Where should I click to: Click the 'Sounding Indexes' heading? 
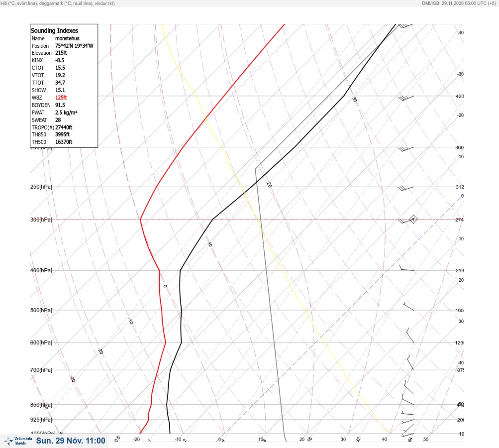pyautogui.click(x=54, y=30)
